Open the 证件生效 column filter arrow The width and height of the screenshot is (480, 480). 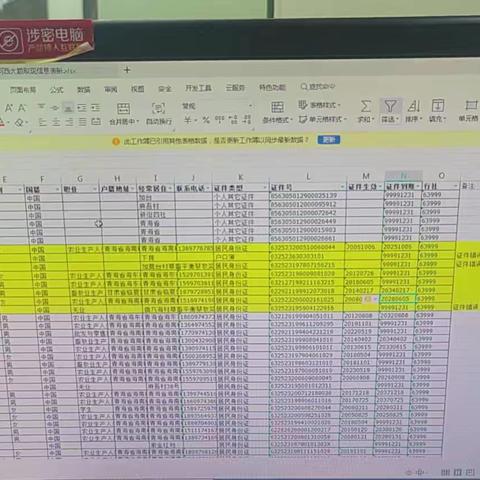coord(380,186)
